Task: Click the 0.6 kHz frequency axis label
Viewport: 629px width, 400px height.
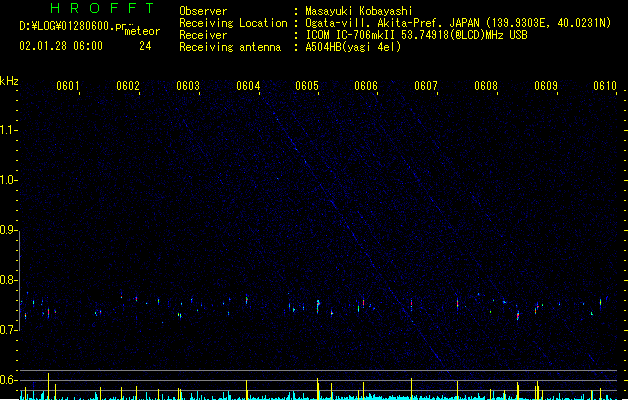Action: (x=8, y=380)
